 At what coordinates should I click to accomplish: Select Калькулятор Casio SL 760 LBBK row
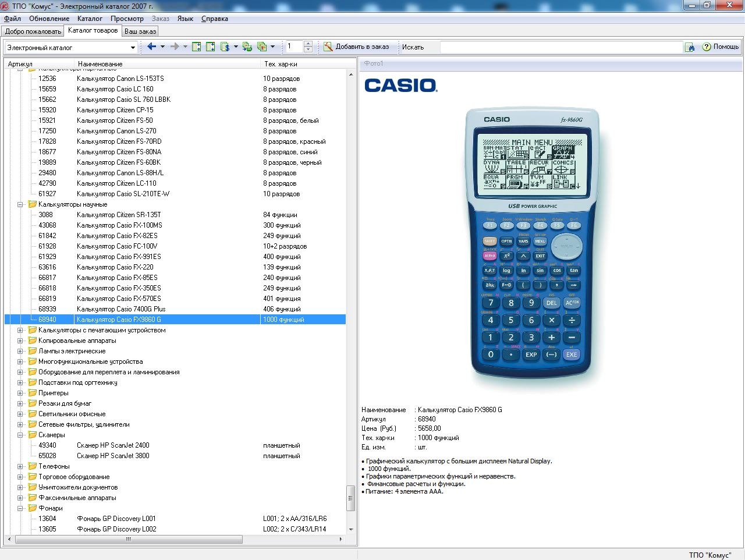point(175,100)
